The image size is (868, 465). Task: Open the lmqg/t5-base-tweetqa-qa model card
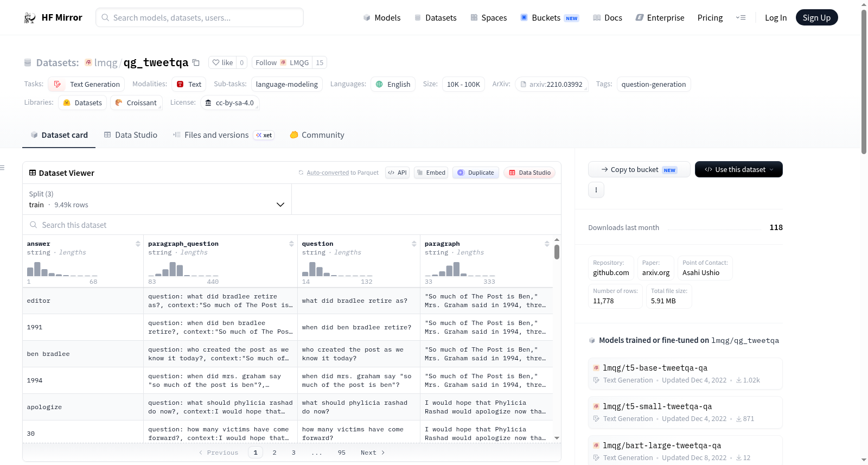coord(685,373)
